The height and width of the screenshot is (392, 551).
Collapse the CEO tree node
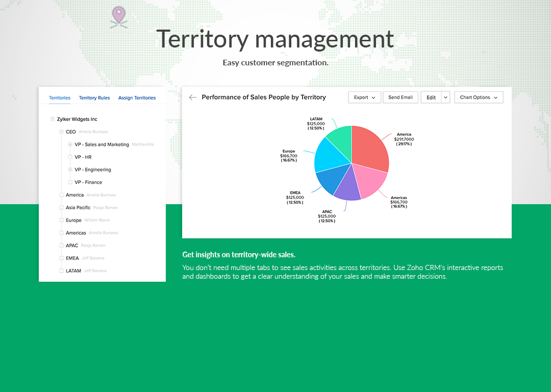pyautogui.click(x=61, y=132)
